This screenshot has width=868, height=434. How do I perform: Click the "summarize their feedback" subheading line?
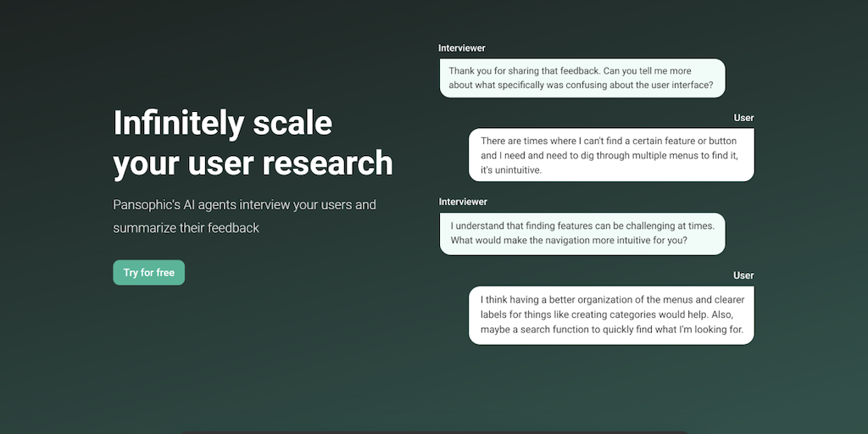(186, 228)
